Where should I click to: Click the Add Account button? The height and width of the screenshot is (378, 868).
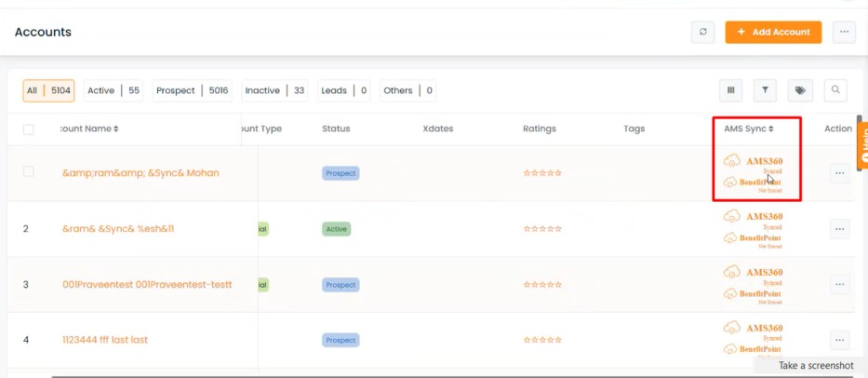coord(773,33)
